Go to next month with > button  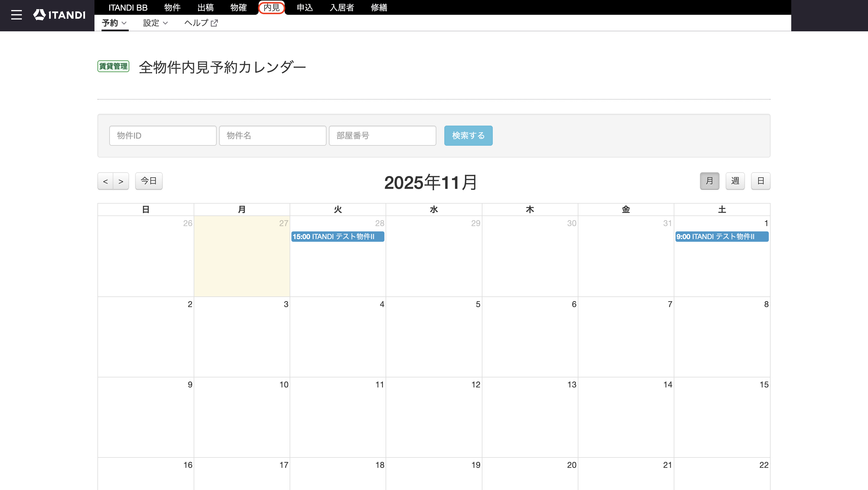121,181
